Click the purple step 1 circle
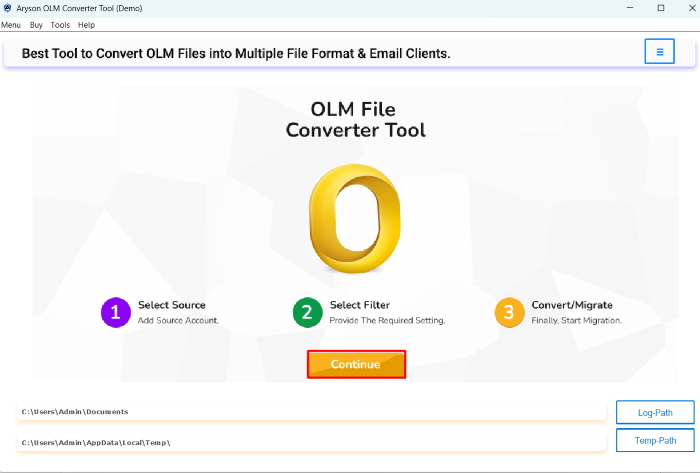The image size is (700, 473). [116, 312]
